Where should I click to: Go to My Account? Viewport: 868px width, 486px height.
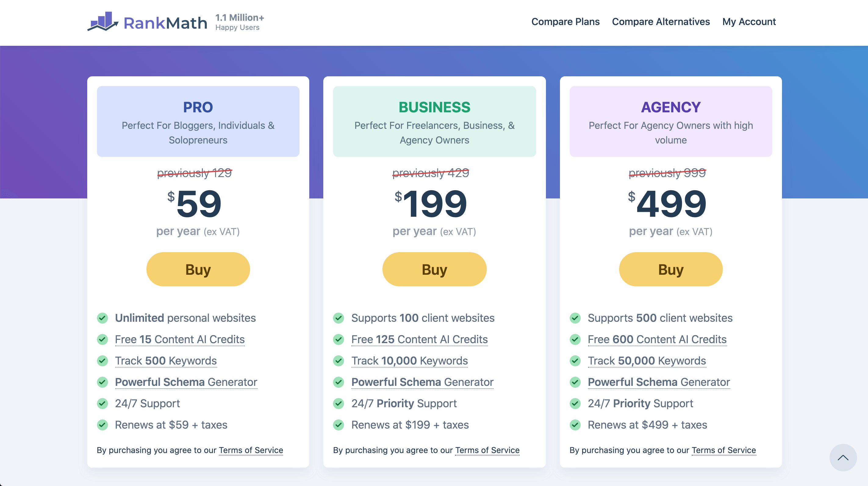click(749, 22)
